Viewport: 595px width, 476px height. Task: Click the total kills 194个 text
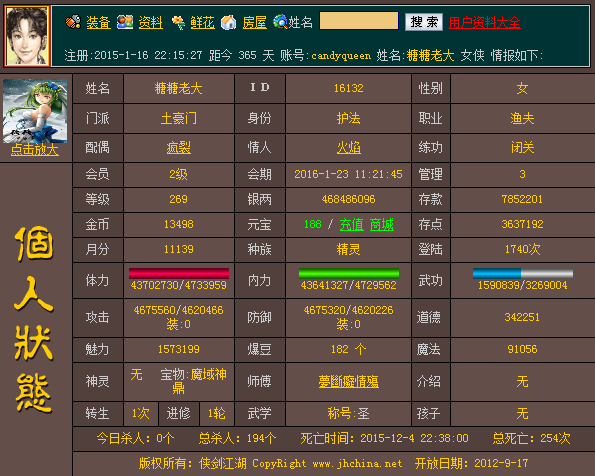tap(262, 438)
